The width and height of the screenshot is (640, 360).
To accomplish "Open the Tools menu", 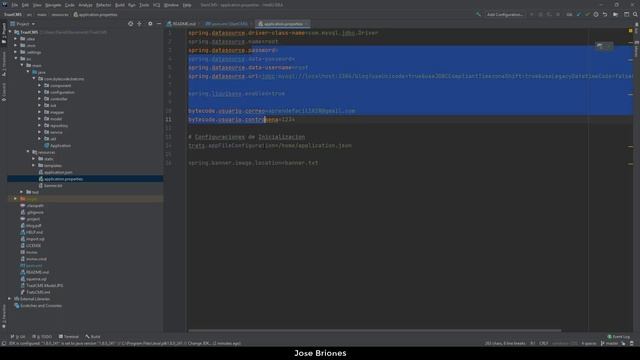I will click(144, 5).
